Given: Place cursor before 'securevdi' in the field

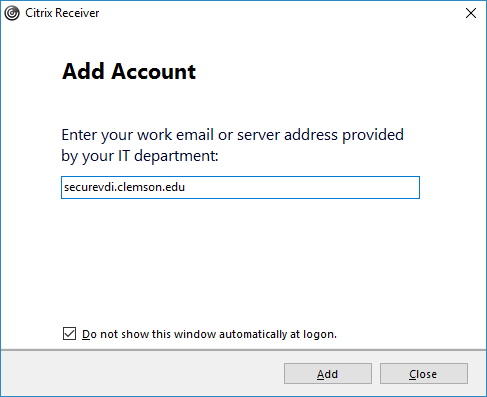Looking at the screenshot, I should coord(64,187).
